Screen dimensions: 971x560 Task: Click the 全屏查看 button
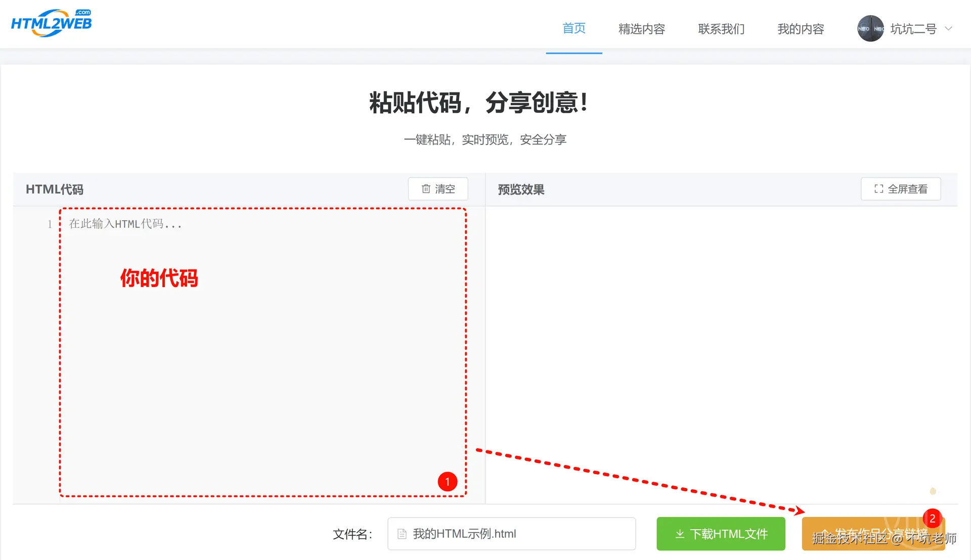click(901, 189)
